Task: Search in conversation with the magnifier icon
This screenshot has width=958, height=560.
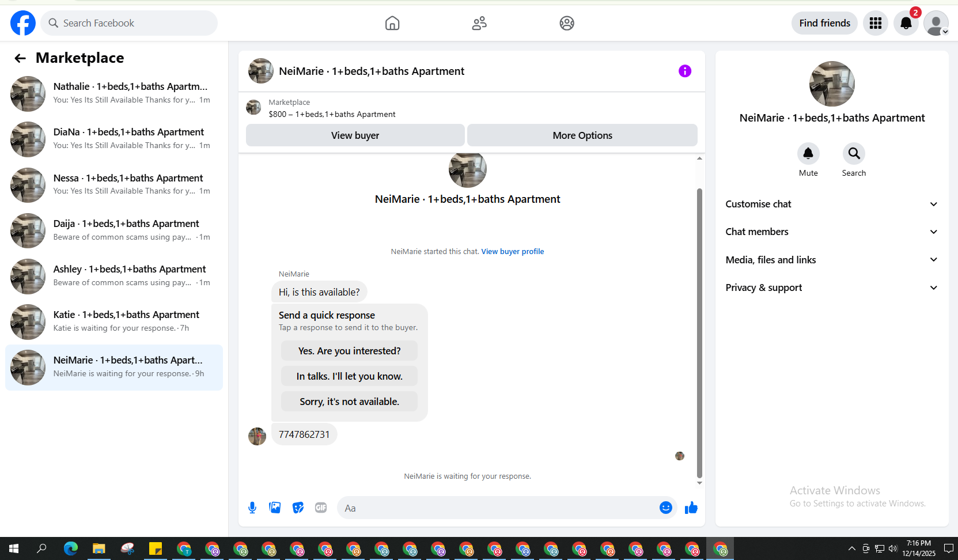Action: 854,153
